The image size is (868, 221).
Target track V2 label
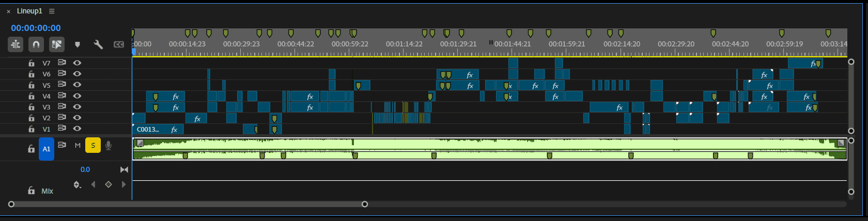pos(47,118)
